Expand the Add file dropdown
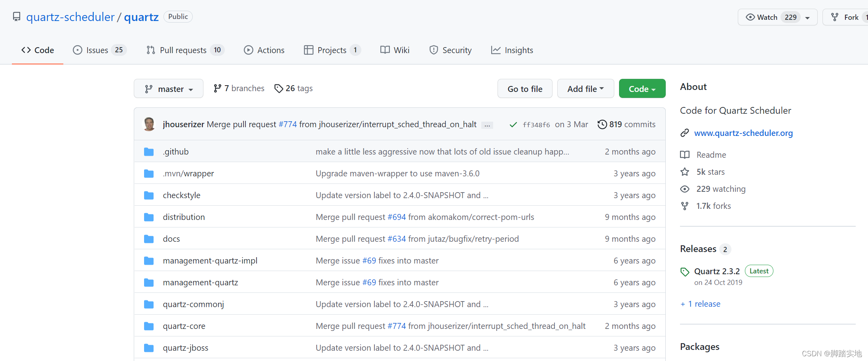The image size is (868, 361). (585, 89)
